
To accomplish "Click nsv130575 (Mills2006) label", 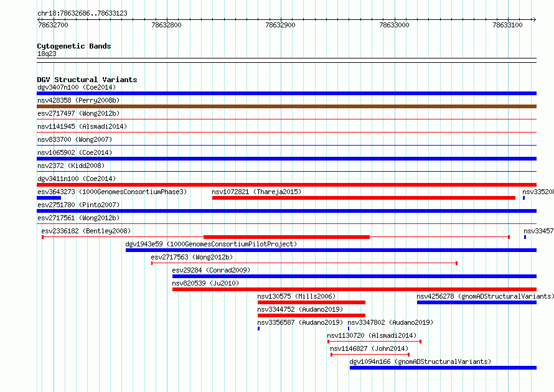I will [296, 296].
